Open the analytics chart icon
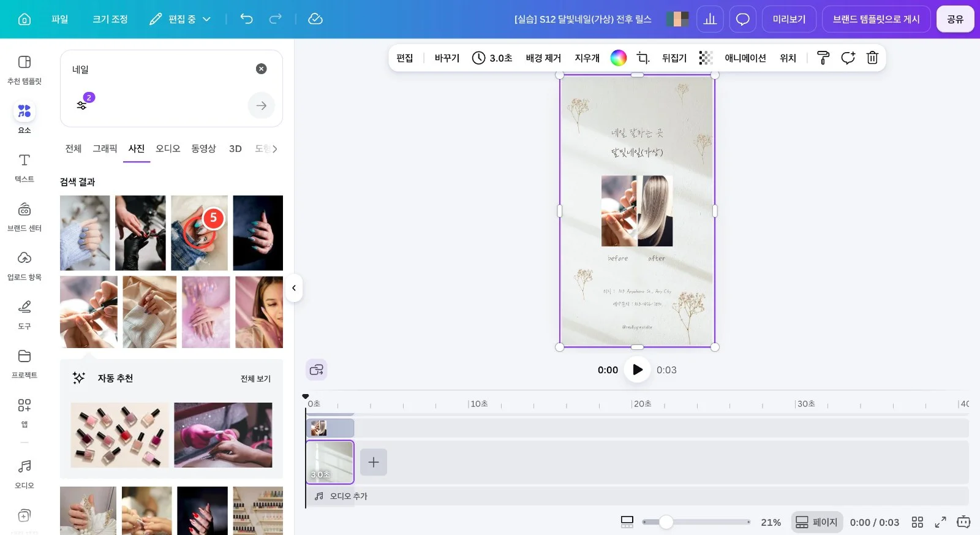This screenshot has height=535, width=980. click(710, 19)
